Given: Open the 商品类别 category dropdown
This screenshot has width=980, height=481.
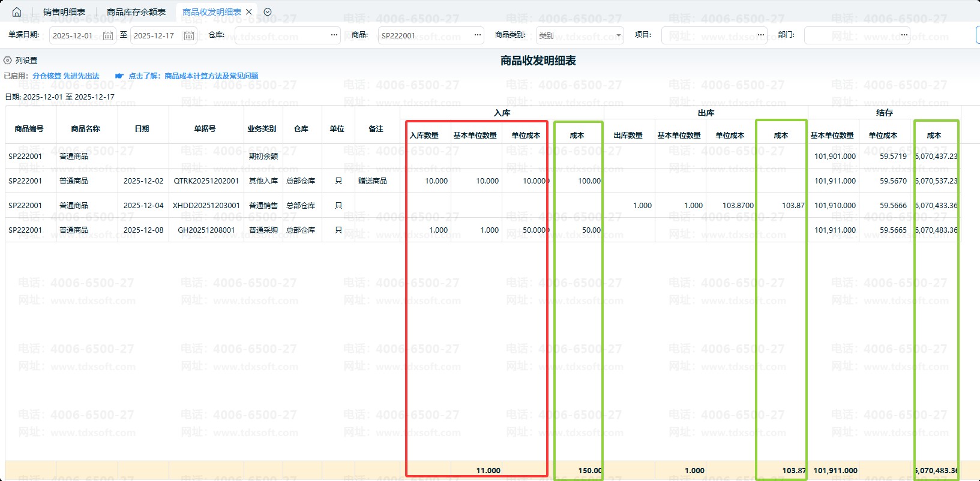Looking at the screenshot, I should pyautogui.click(x=619, y=35).
